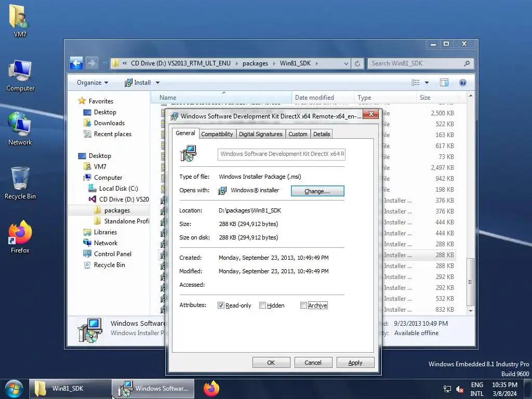Open the recent locations dropdown arrow
Screen dimensions: 532x399
104,63
